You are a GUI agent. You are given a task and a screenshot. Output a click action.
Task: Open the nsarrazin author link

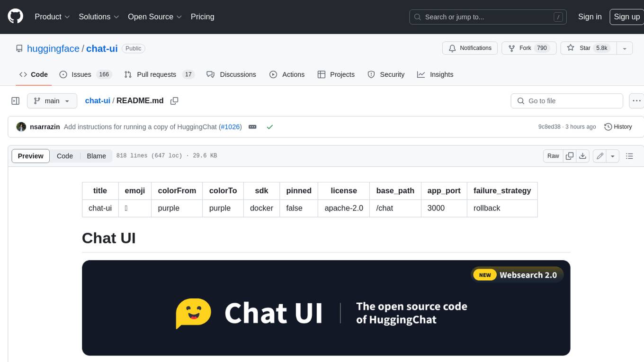point(45,127)
